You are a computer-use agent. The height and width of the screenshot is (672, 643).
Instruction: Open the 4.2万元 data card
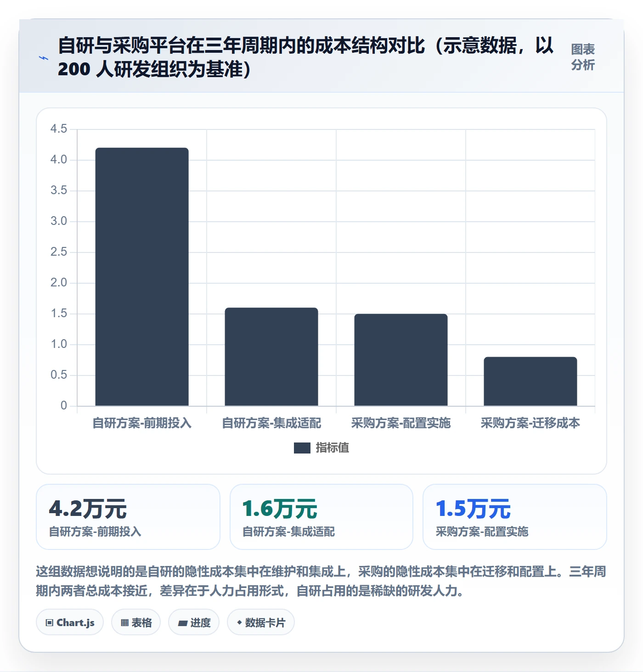(x=128, y=517)
